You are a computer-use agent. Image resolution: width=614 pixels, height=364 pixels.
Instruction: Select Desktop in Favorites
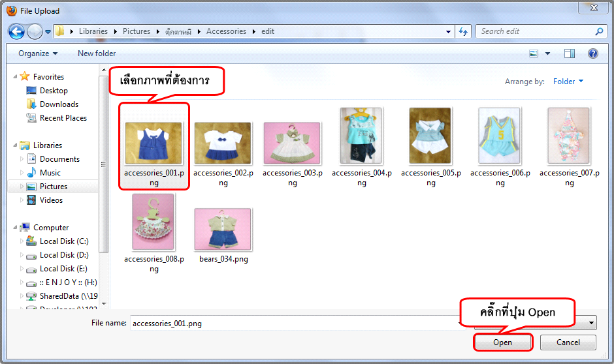(x=54, y=90)
